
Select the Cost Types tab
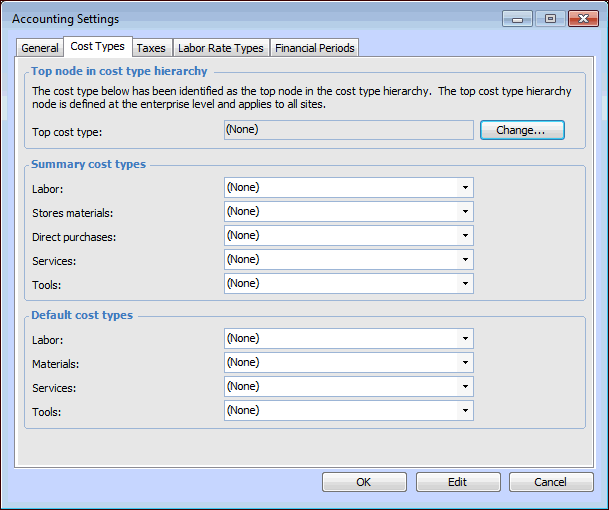[x=97, y=47]
